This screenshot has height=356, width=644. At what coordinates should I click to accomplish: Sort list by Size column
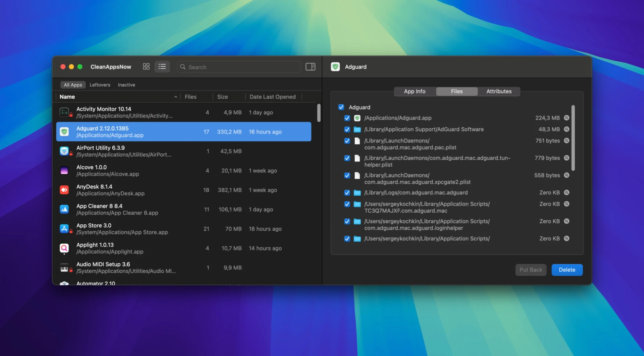click(223, 97)
